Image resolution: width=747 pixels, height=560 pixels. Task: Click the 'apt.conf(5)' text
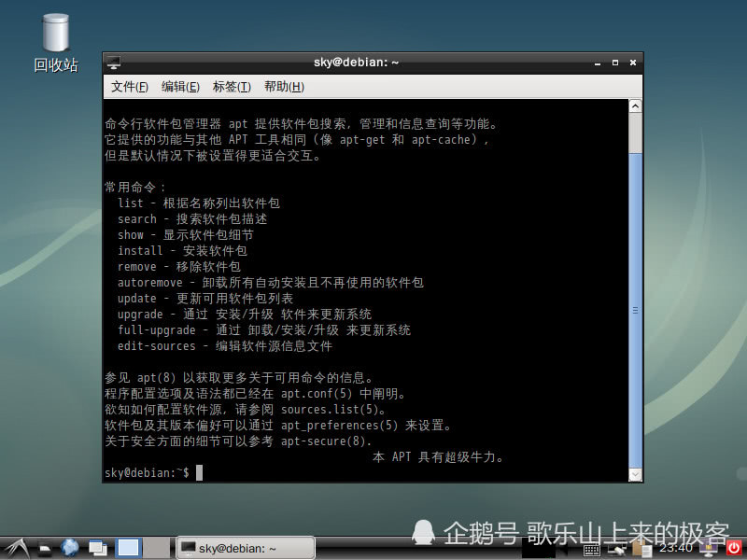(x=317, y=394)
